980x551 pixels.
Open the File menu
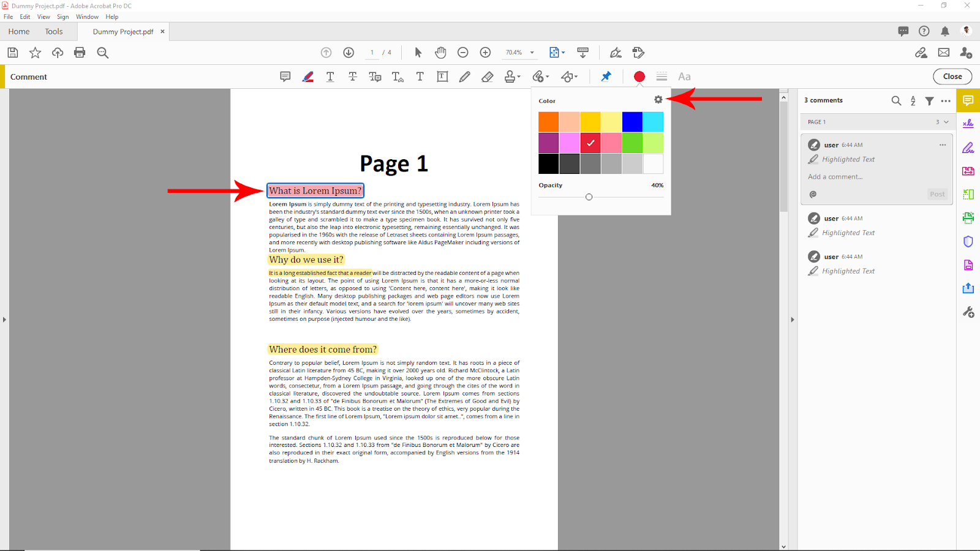(x=8, y=17)
